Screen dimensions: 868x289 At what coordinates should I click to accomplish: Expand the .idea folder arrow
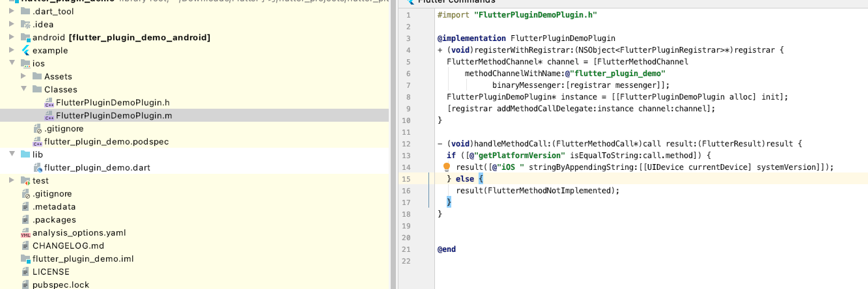pos(12,24)
